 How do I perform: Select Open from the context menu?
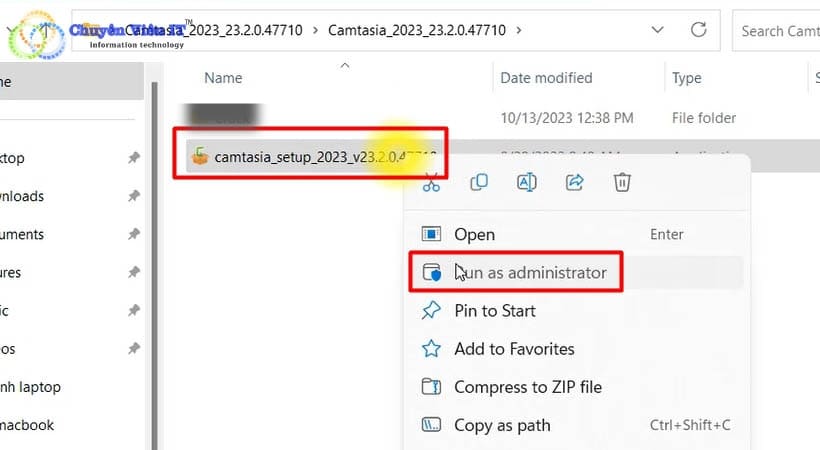tap(474, 234)
